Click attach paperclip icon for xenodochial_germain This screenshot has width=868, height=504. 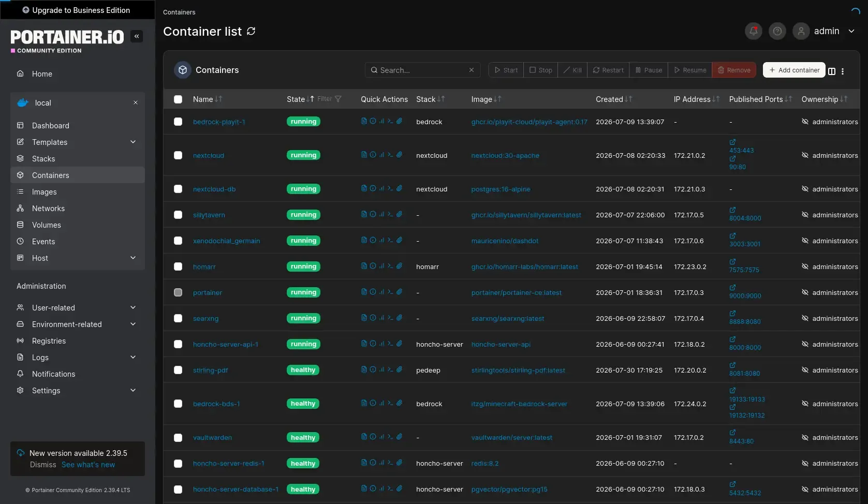(399, 240)
